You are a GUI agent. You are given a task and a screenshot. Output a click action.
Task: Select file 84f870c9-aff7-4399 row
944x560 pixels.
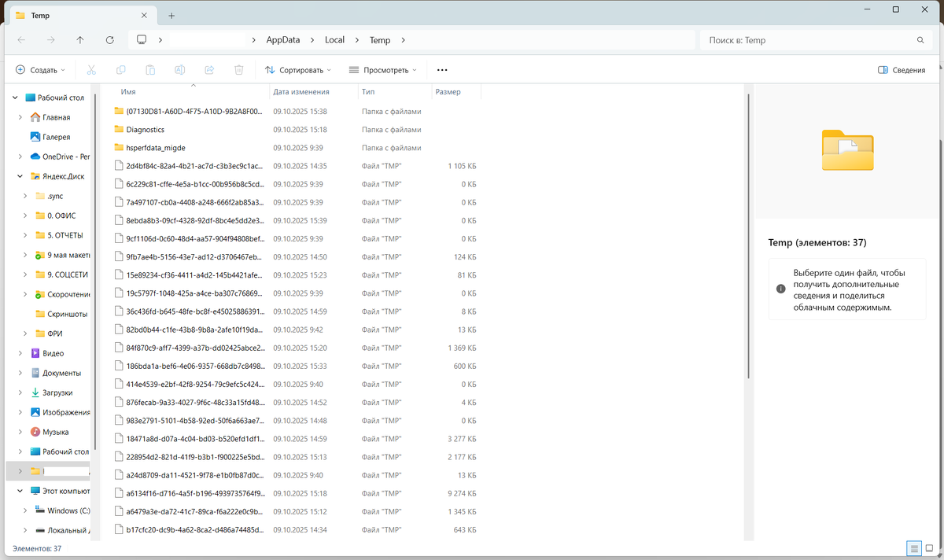295,348
